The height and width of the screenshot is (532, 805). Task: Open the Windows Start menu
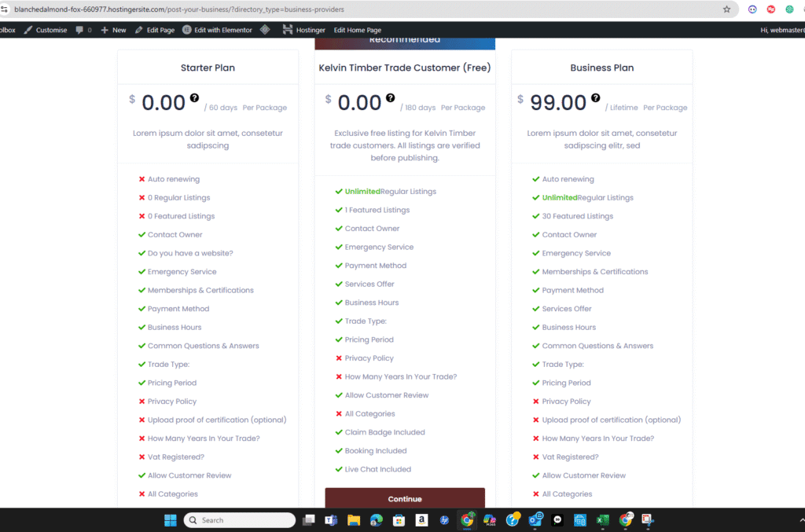(170, 520)
